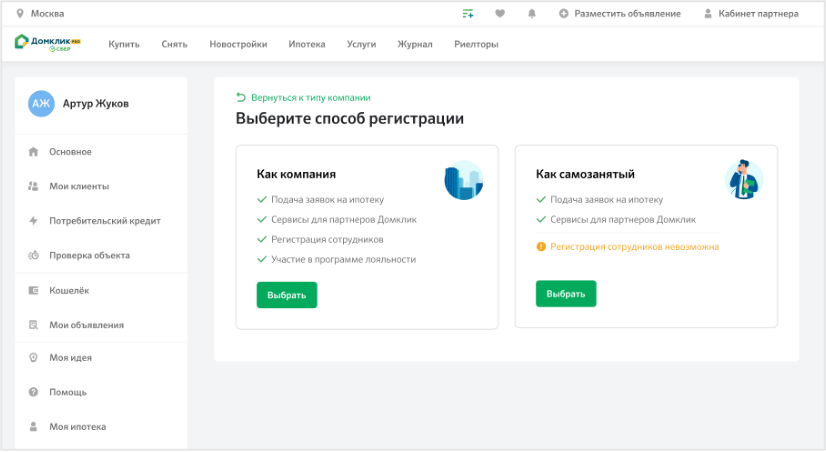Click the self-employed person illustration
The image size is (826, 452).
tap(743, 180)
